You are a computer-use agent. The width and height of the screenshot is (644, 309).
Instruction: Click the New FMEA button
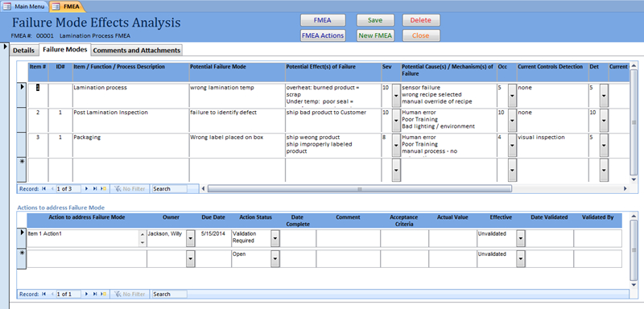(375, 35)
